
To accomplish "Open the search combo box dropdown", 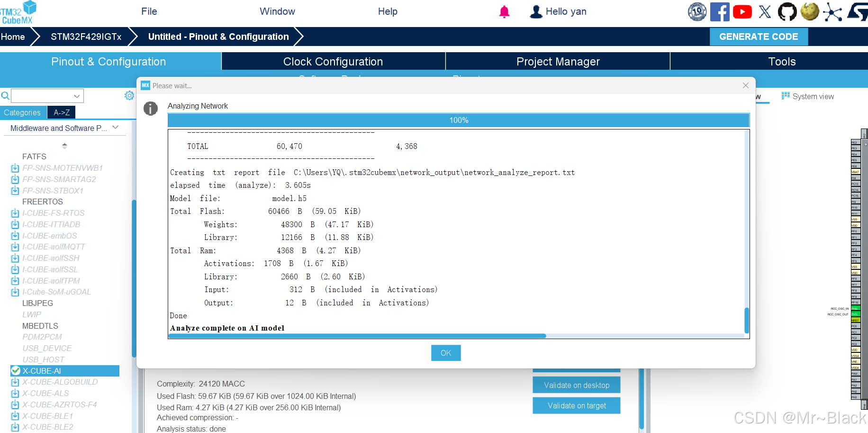I will coord(76,96).
